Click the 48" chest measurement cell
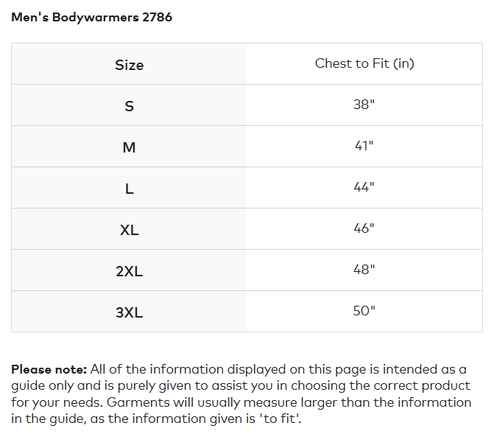This screenshot has width=494, height=448. (x=364, y=270)
